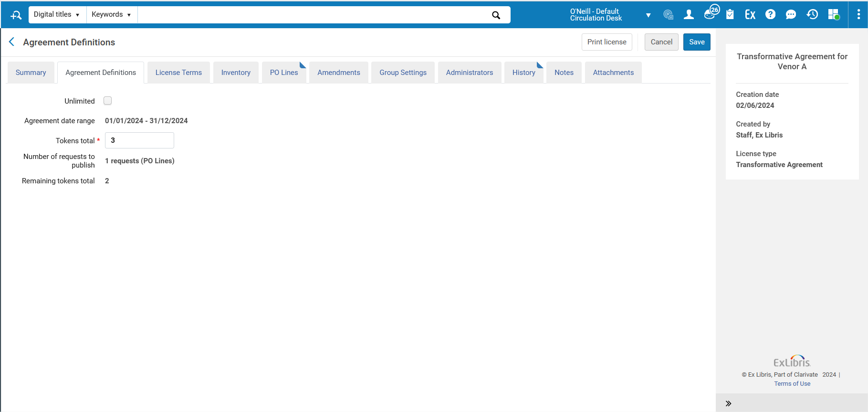The height and width of the screenshot is (412, 868).
Task: Switch to the Inventory tab
Action: point(236,73)
